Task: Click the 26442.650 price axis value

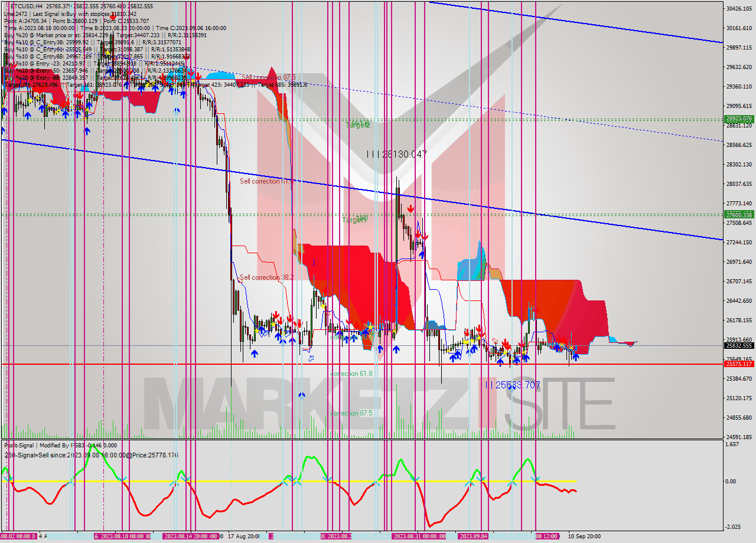Action: coord(739,300)
